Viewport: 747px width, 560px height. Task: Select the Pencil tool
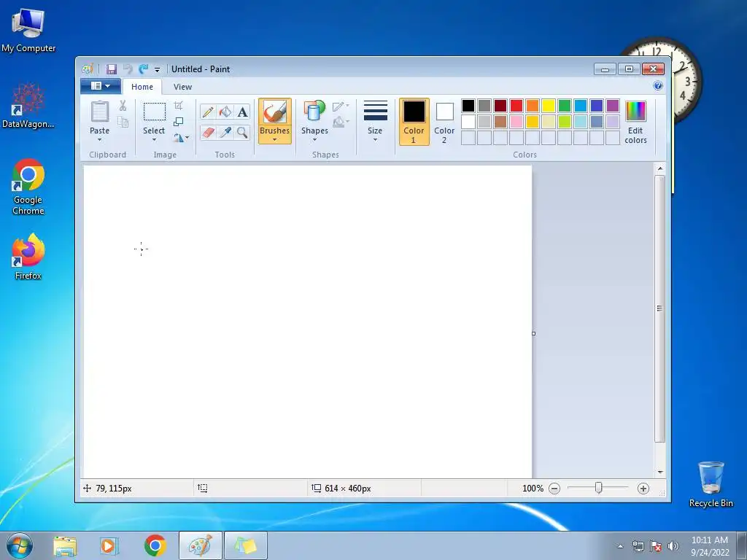pyautogui.click(x=208, y=112)
